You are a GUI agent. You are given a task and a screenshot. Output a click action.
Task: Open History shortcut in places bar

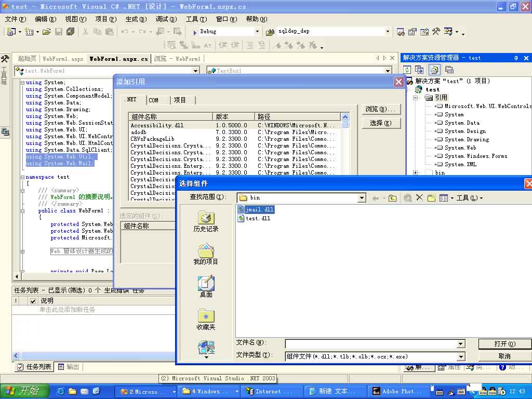click(206, 221)
